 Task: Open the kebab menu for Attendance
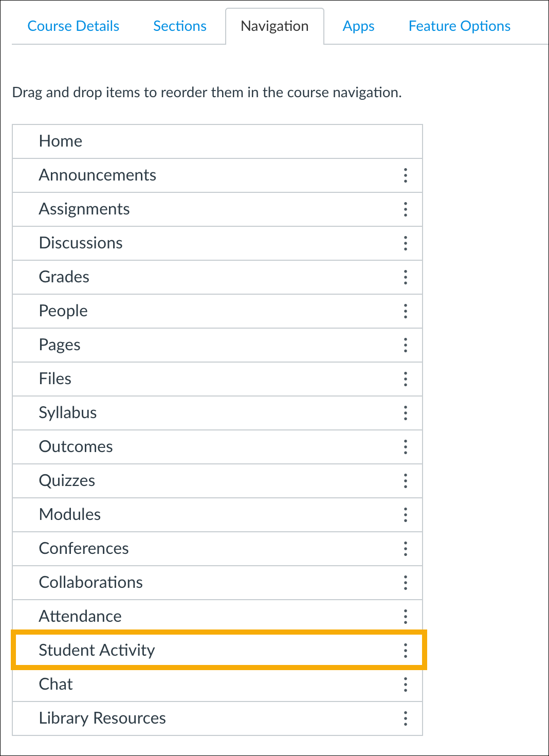[x=406, y=616]
